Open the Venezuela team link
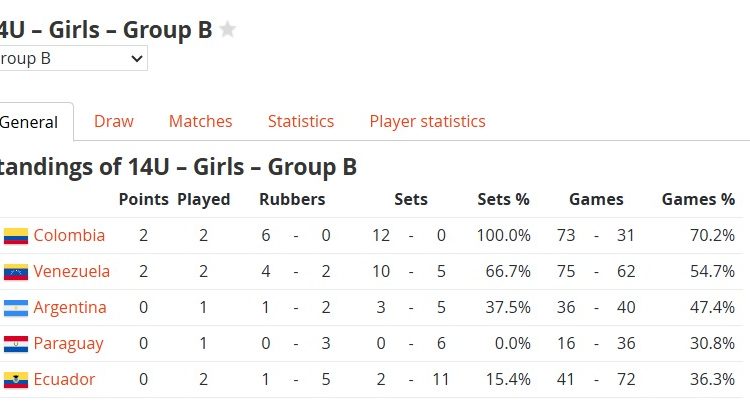750x419 pixels. 71,272
